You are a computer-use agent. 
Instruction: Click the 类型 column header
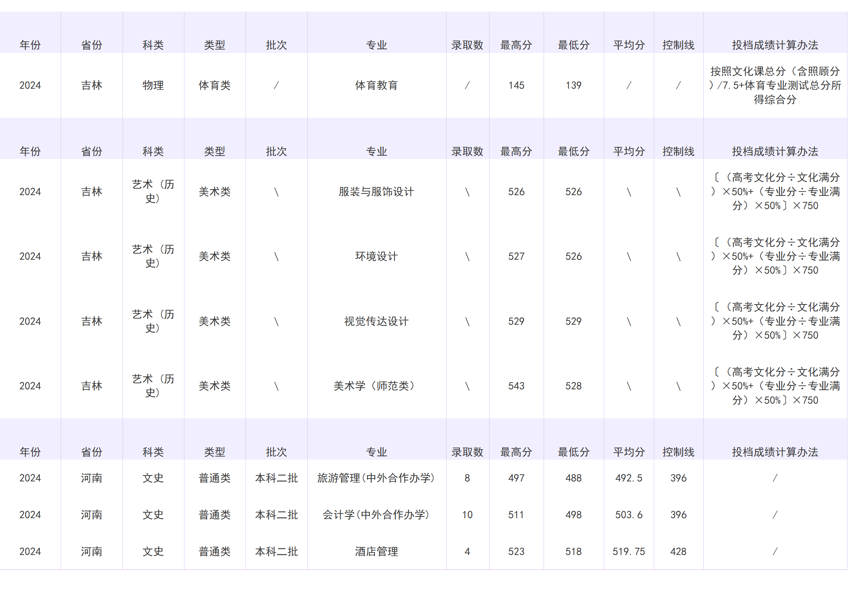(215, 44)
